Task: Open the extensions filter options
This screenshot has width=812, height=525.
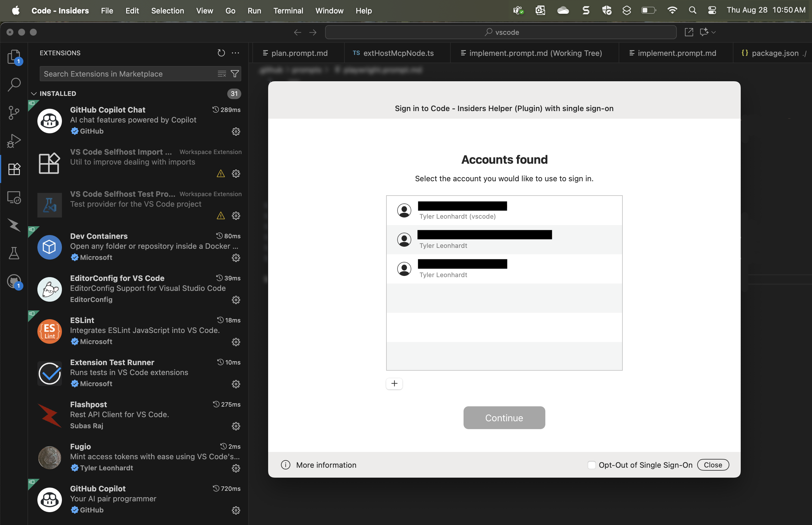Action: click(x=235, y=74)
